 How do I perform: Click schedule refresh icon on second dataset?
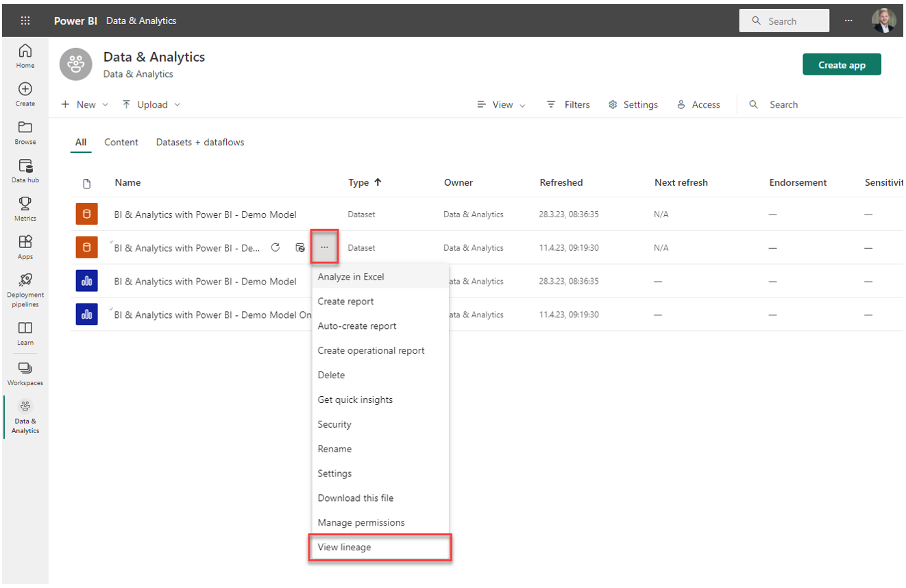(299, 247)
